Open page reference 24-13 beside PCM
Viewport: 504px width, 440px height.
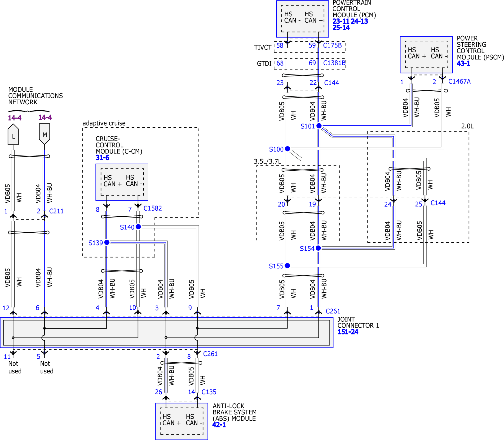pyautogui.click(x=359, y=21)
